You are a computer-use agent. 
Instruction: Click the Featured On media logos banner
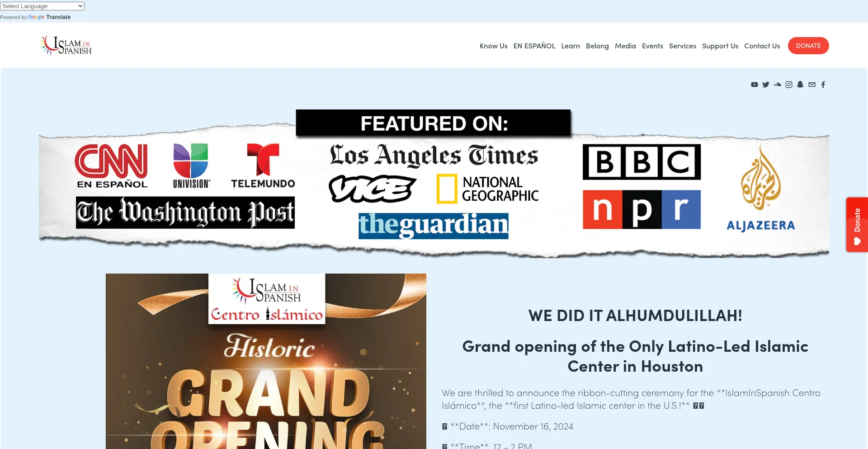(x=434, y=184)
